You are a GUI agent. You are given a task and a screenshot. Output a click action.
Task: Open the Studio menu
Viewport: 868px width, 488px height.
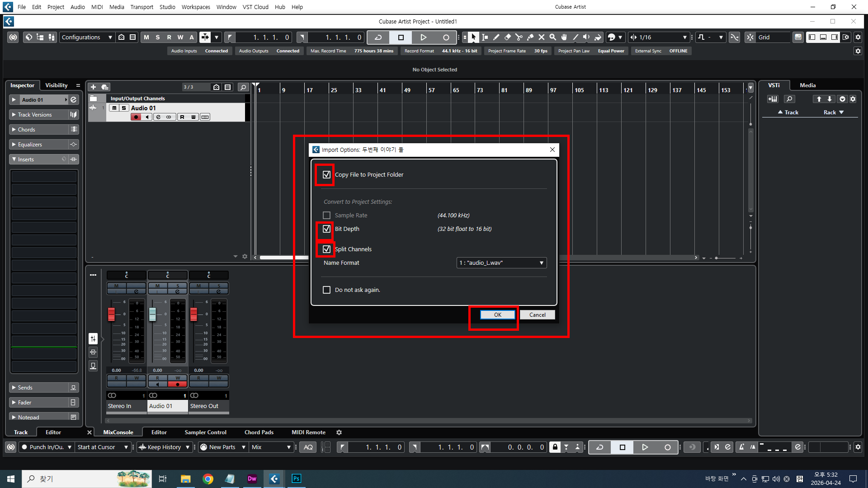coord(167,7)
